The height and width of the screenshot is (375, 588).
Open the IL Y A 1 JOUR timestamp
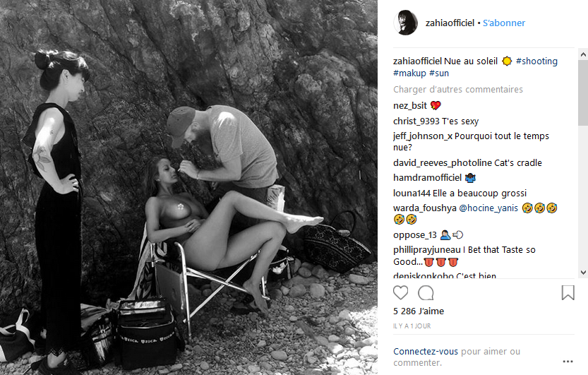[x=412, y=326]
